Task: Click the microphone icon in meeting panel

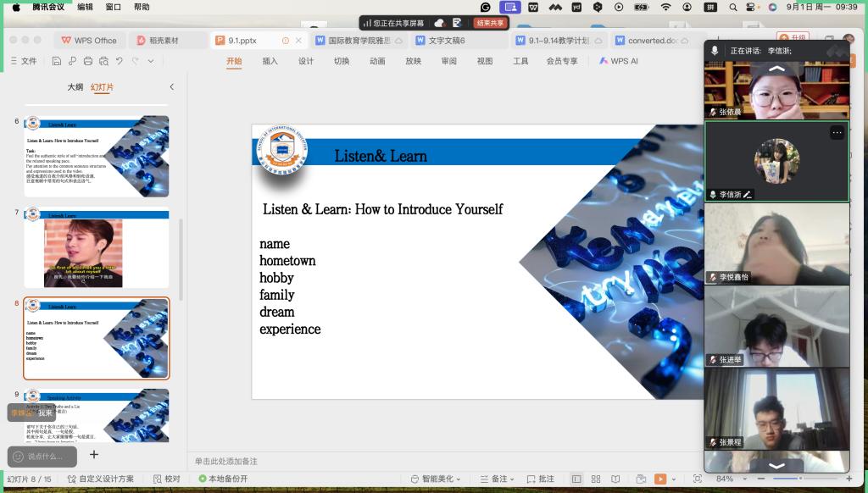Action: pos(715,50)
